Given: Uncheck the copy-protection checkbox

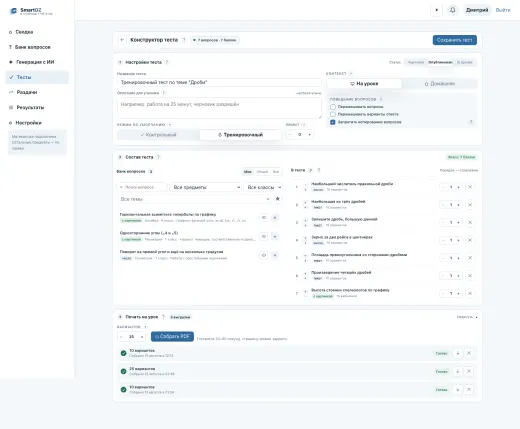Looking at the screenshot, I should point(333,122).
